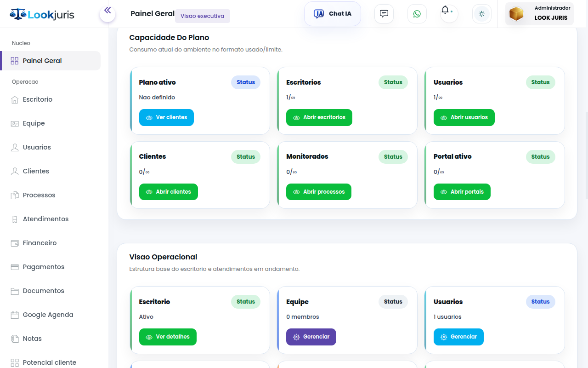
Task: Open Administrador LOOK JURIS profile menu
Action: coord(539,14)
